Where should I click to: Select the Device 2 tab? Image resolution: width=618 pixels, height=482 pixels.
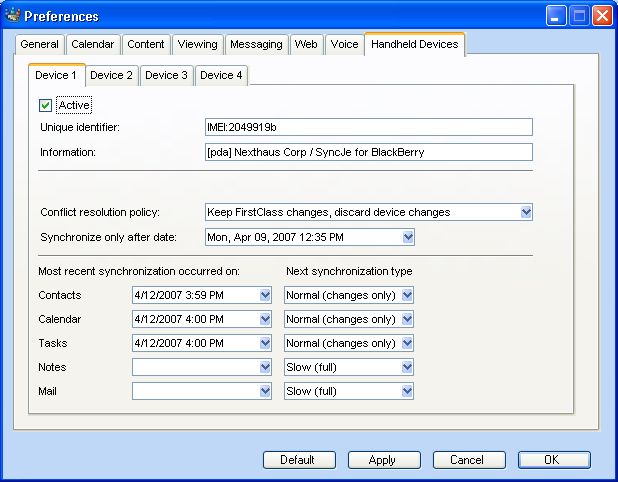point(111,75)
